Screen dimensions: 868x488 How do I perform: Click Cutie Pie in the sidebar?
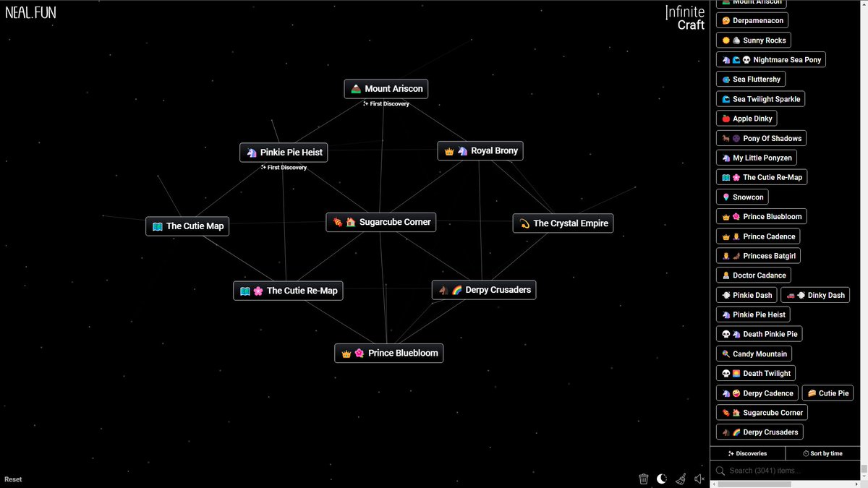point(827,393)
